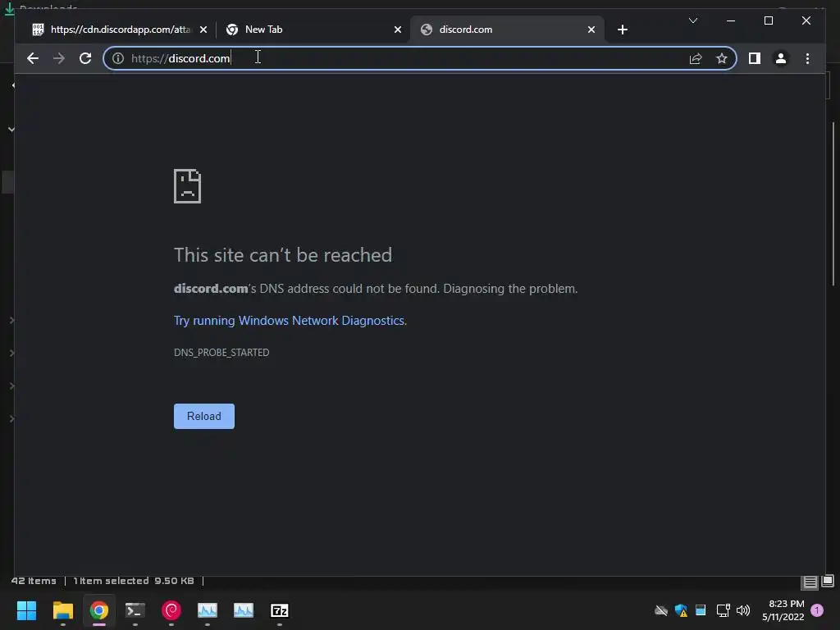Open volume speaker tray icon
Screen dimensions: 840x630
coord(743,610)
